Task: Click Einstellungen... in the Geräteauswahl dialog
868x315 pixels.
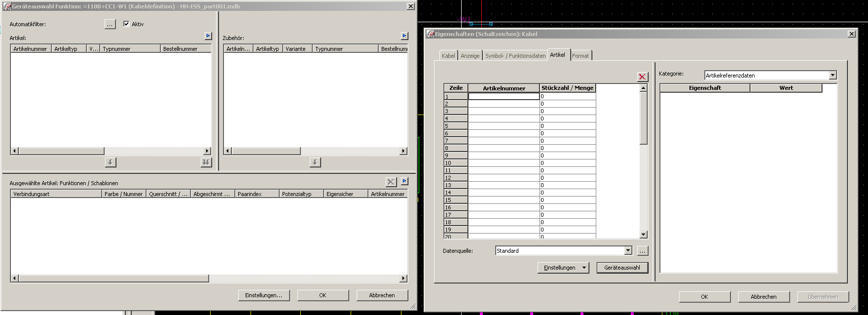Action: tap(264, 295)
